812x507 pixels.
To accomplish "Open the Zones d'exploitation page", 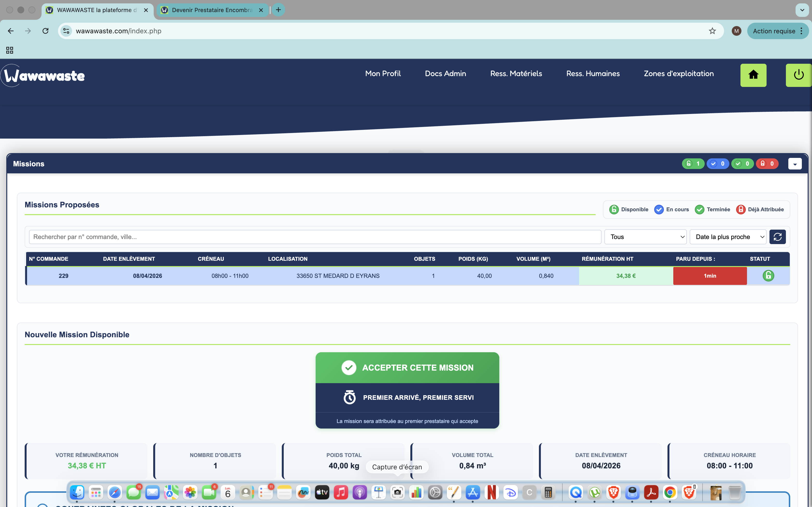I will 679,73.
